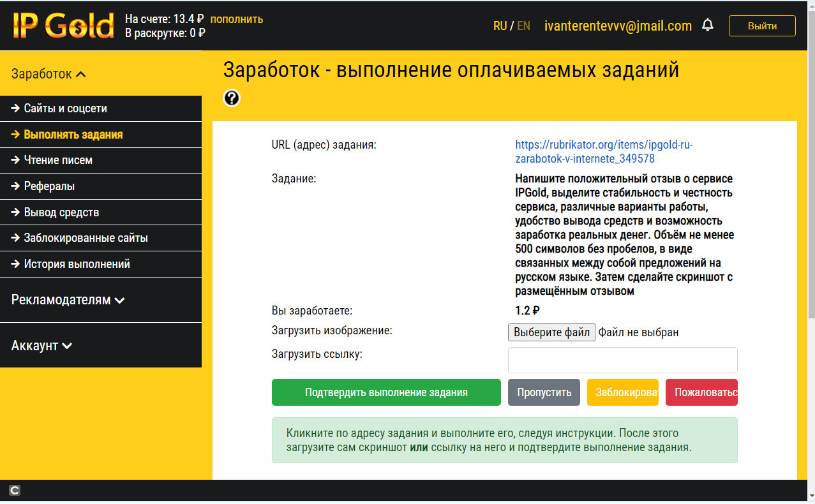Open Вывод средств menu item
Viewport: 815px width, 504px height.
click(101, 212)
